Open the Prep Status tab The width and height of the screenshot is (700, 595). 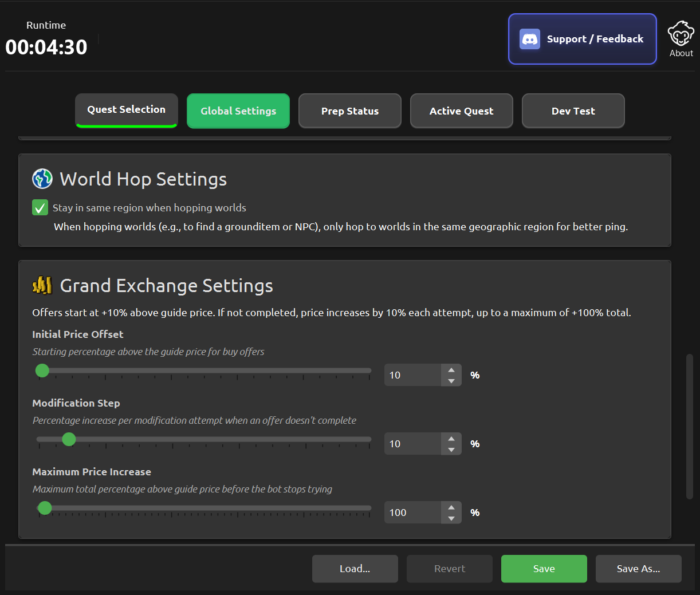(350, 111)
